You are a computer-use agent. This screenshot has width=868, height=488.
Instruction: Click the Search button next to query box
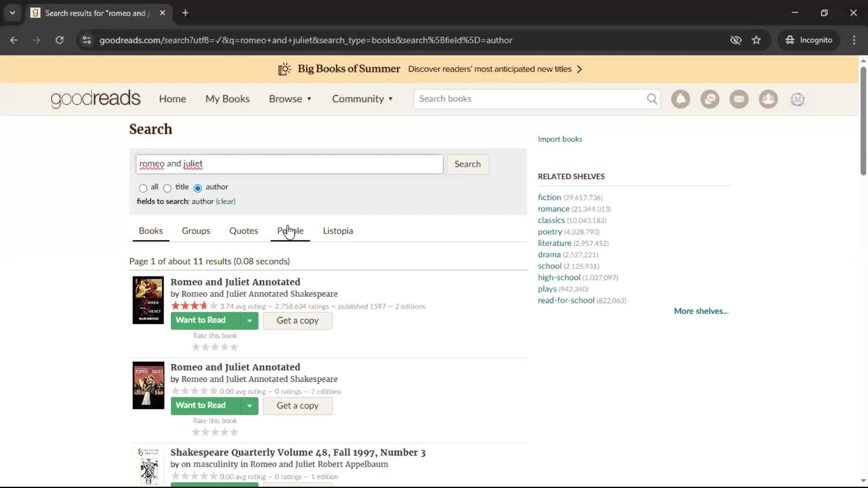(x=467, y=164)
